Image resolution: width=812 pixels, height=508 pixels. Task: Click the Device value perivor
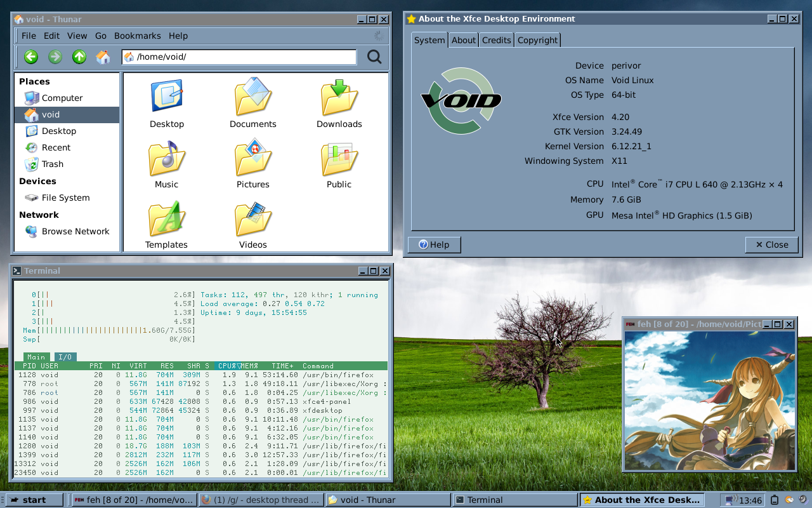pos(626,65)
